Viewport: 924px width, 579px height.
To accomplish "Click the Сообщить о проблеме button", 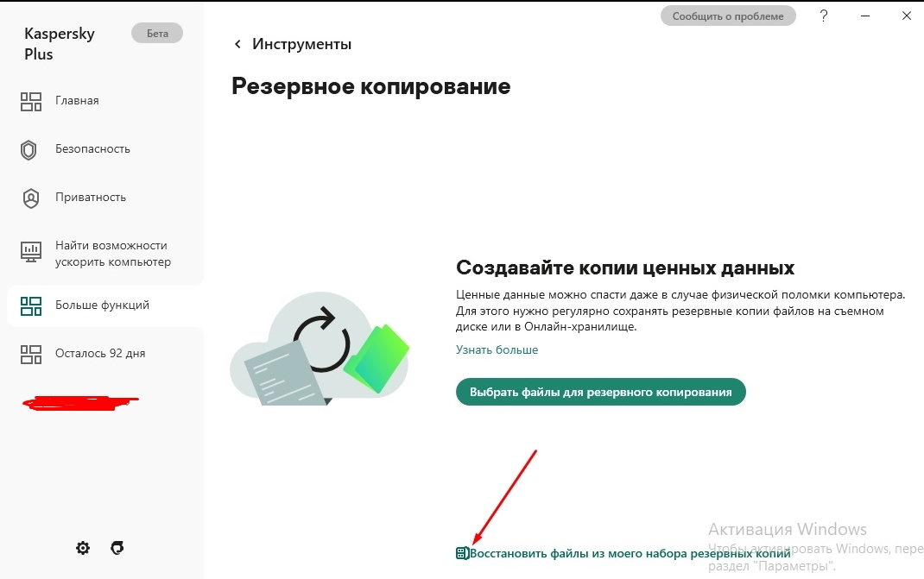I will [728, 16].
